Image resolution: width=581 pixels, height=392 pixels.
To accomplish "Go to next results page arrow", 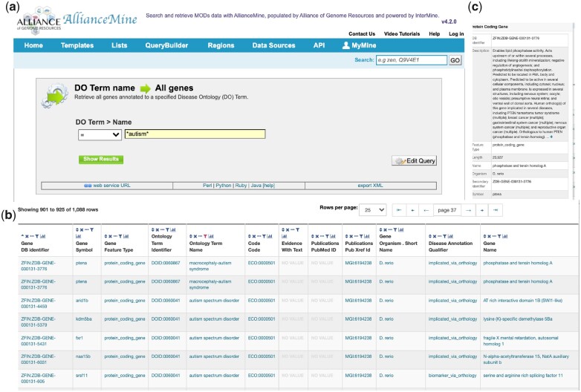I will (468, 210).
